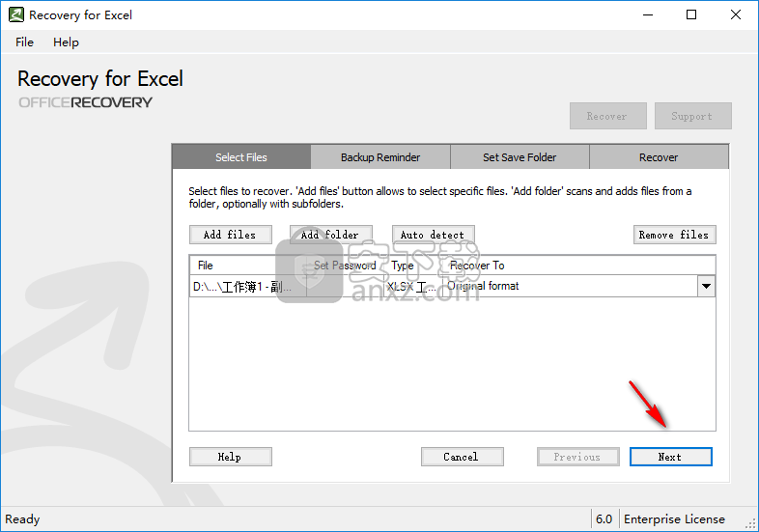This screenshot has width=759, height=532.
Task: Cancel the recovery wizard
Action: click(462, 457)
